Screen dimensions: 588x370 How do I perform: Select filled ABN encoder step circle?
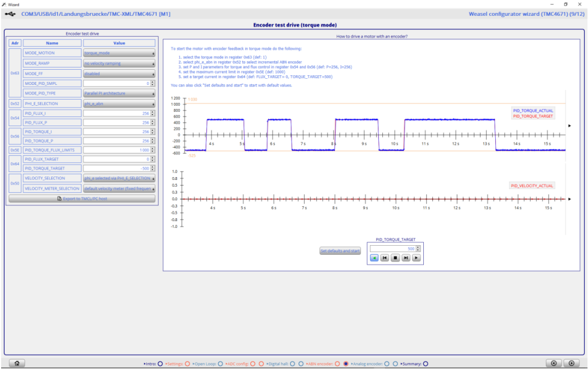(x=346, y=364)
